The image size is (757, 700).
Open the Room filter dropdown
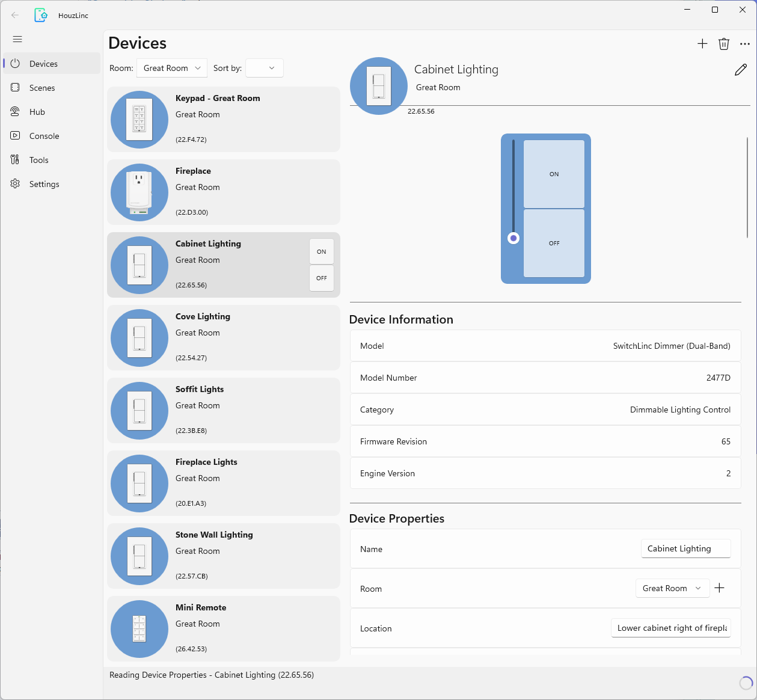click(x=172, y=68)
